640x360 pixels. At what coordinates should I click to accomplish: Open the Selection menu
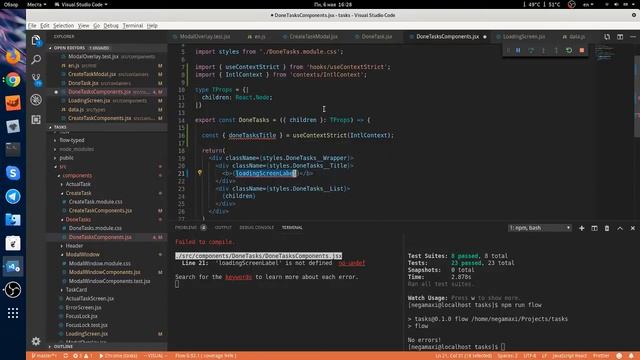(x=63, y=25)
